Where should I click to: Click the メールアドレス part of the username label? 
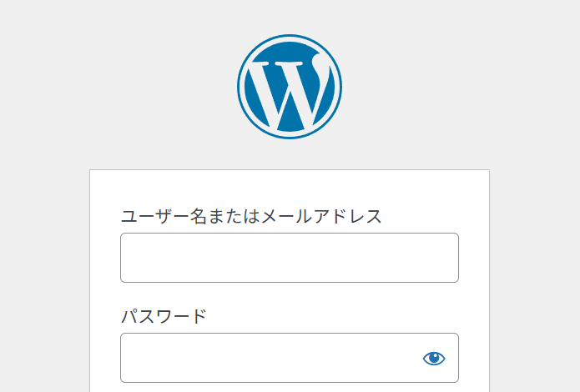[322, 217]
